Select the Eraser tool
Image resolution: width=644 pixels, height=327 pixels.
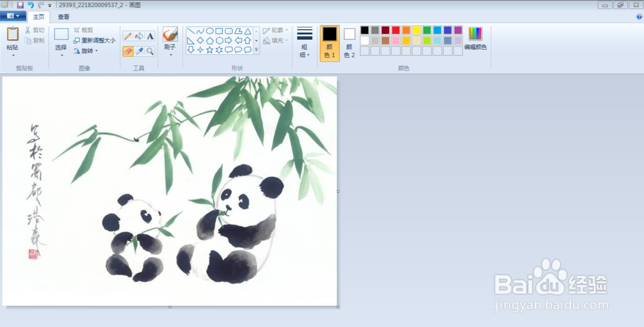click(x=128, y=51)
